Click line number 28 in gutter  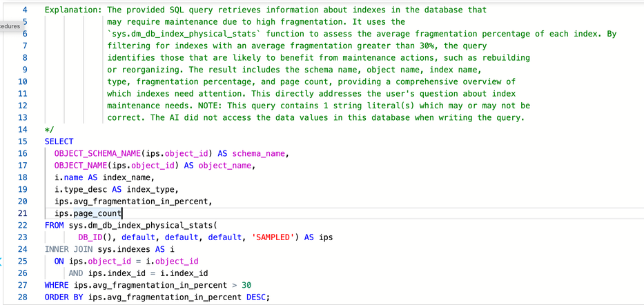[x=23, y=297]
